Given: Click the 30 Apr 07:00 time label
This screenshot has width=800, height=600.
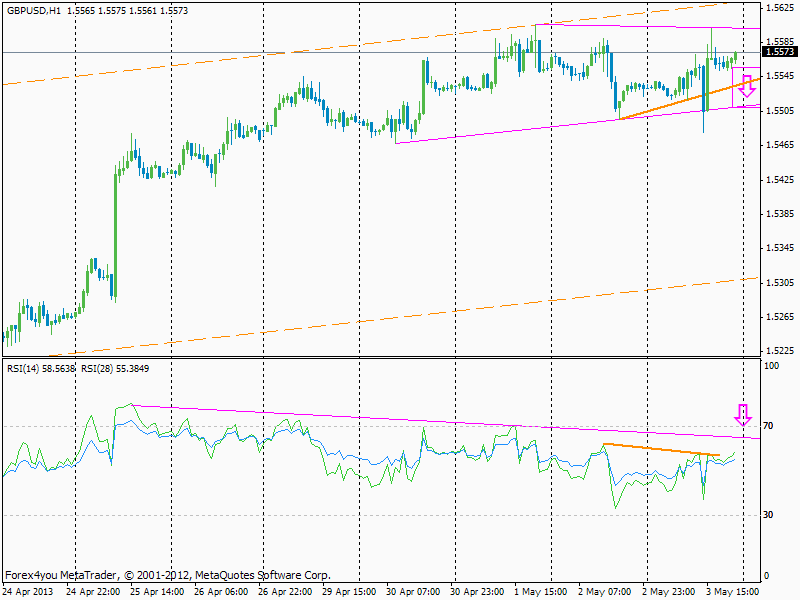Looking at the screenshot, I should click(413, 592).
